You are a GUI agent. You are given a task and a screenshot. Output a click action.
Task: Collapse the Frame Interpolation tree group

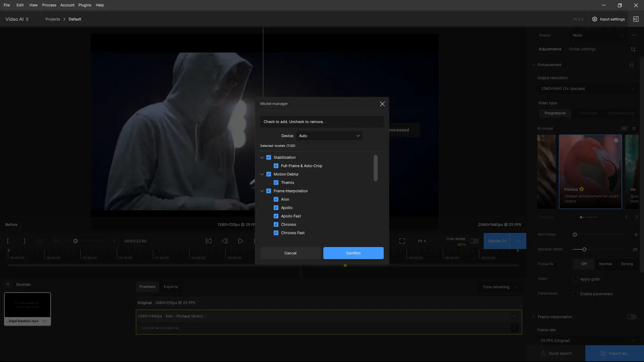[262, 191]
